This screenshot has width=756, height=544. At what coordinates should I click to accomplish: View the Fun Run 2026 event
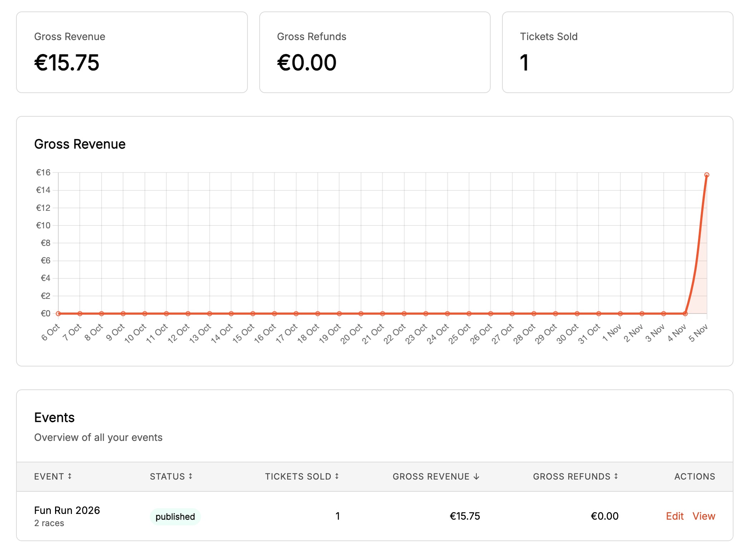pyautogui.click(x=703, y=516)
